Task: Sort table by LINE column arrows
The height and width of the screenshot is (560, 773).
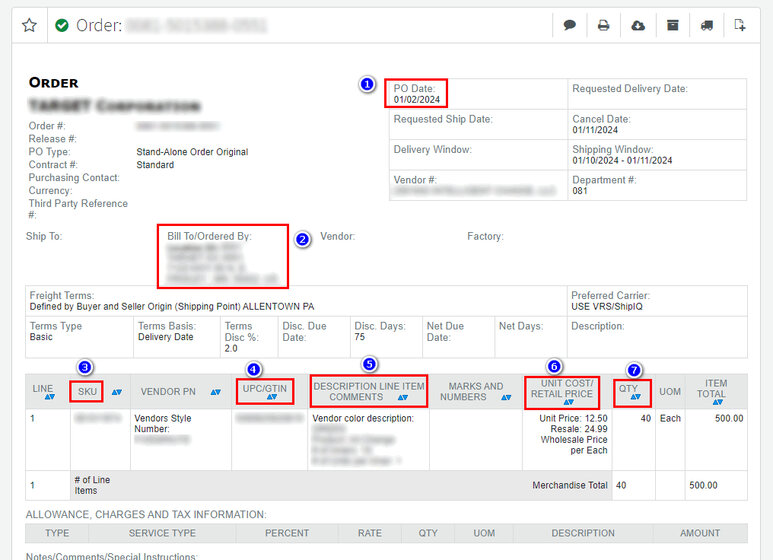Action: [50, 397]
